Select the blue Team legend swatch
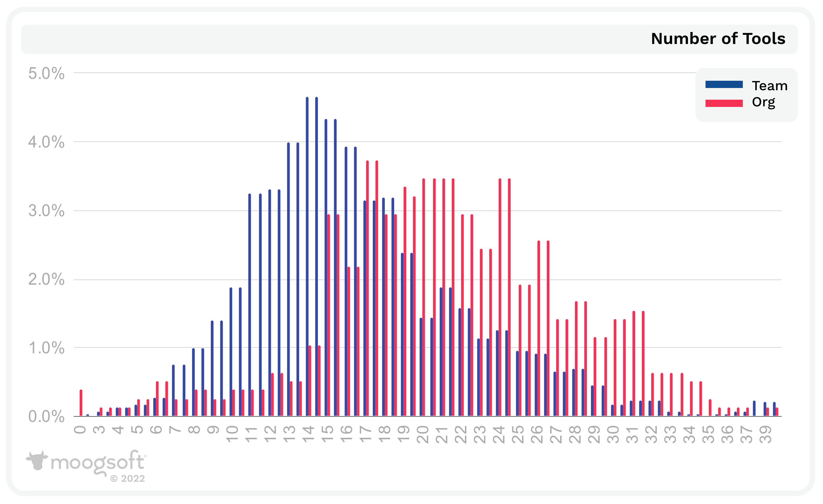 [x=724, y=84]
